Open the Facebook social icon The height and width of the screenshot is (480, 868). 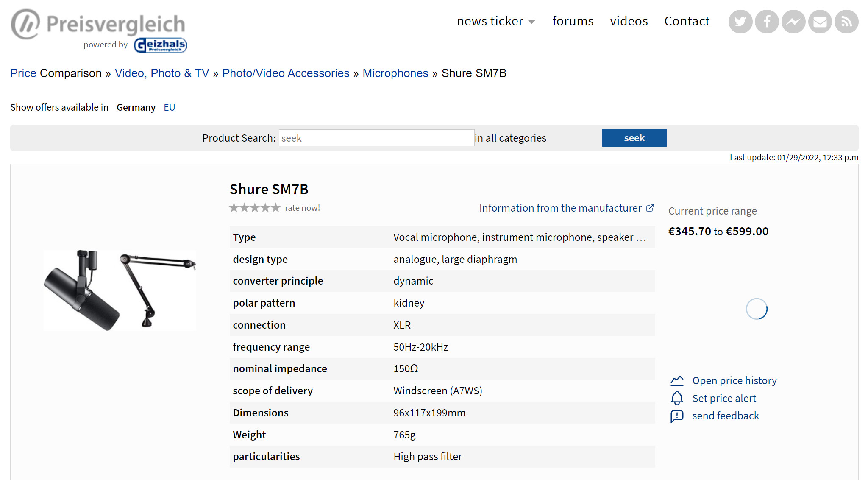coord(767,22)
